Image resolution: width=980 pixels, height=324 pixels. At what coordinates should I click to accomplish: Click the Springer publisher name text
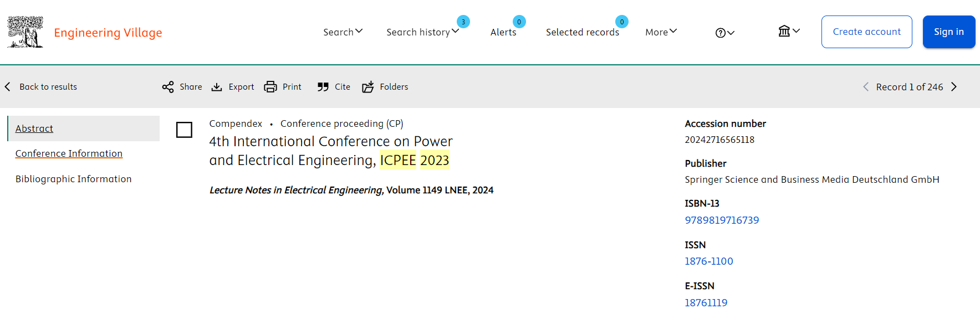pos(812,179)
